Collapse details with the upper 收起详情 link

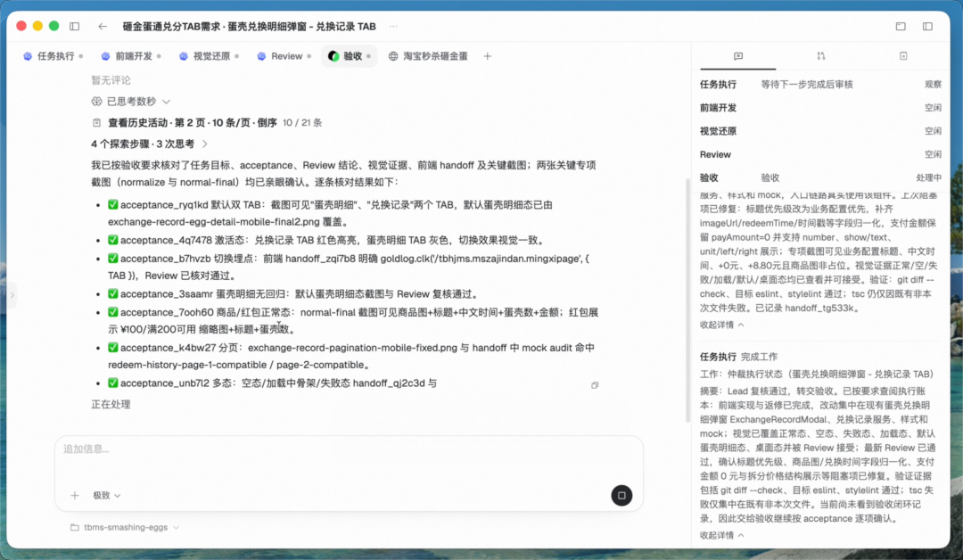pos(721,325)
